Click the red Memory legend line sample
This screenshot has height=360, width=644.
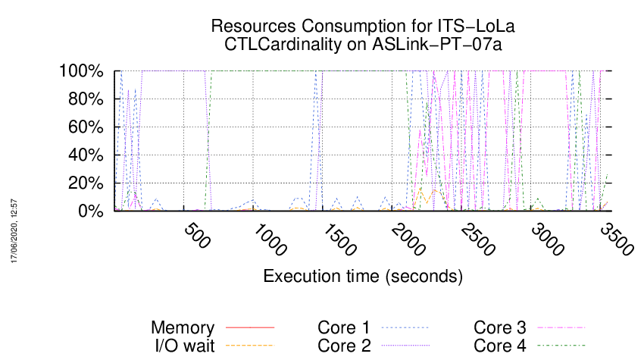[250, 327]
